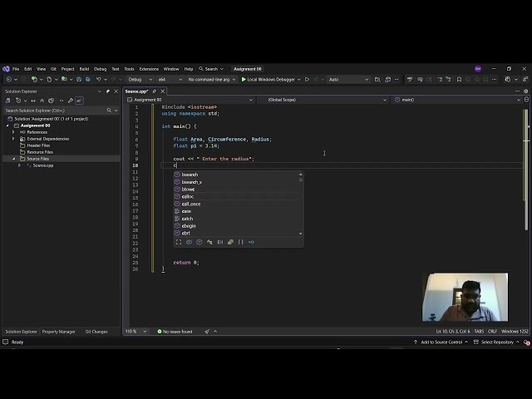Toggle auto-hide pin on Solution Explorer panel
The width and height of the screenshot is (532, 399).
tap(108, 91)
